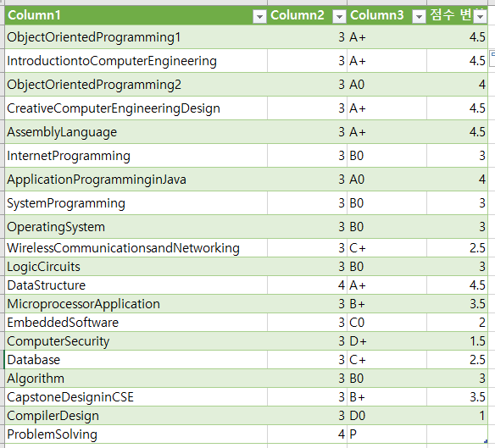Select the Database cell
Viewport: 495px width, 448px height.
click(x=136, y=360)
